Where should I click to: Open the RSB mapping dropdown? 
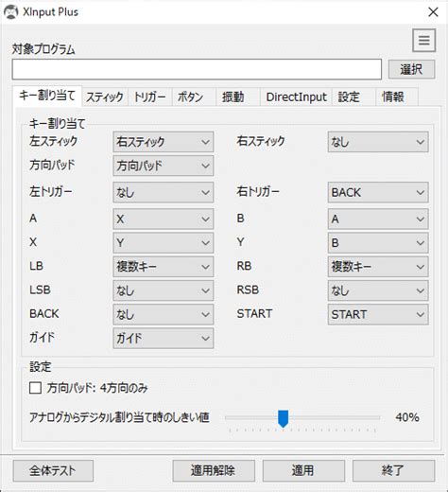(378, 290)
